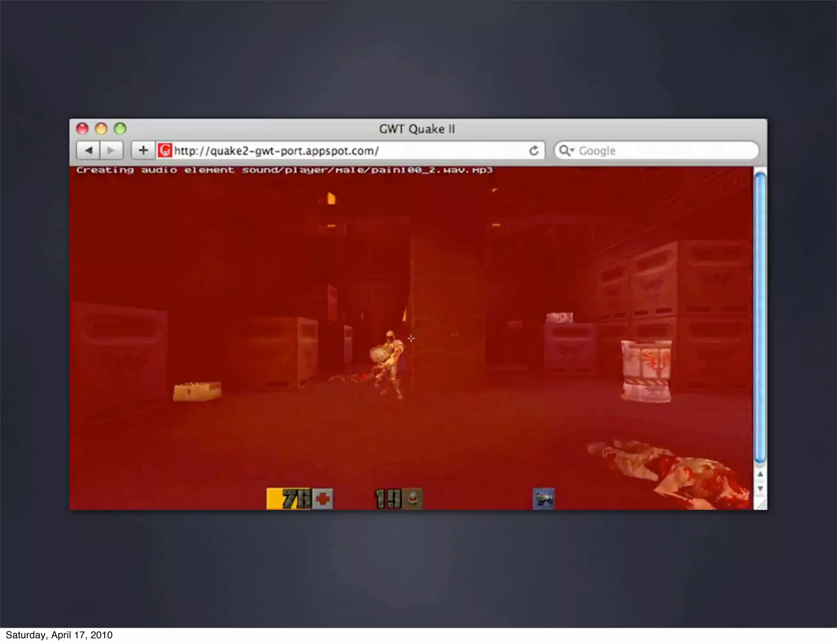Click the red health cross HUD icon
Image resolution: width=837 pixels, height=644 pixels.
point(323,499)
